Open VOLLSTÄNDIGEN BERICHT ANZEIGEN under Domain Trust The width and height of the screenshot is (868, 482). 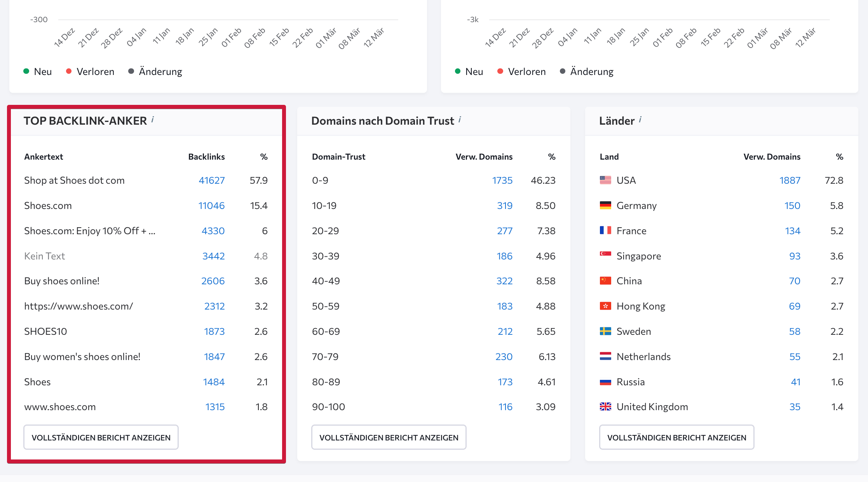click(x=389, y=437)
